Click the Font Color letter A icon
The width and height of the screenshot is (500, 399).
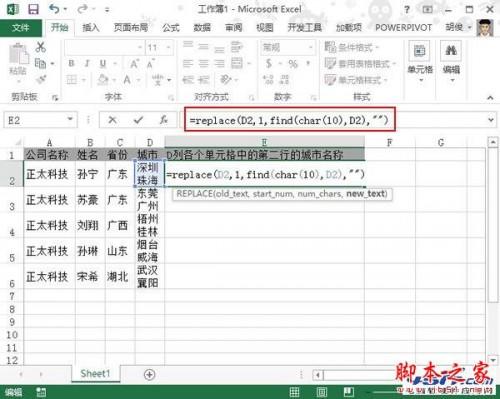tap(127, 80)
